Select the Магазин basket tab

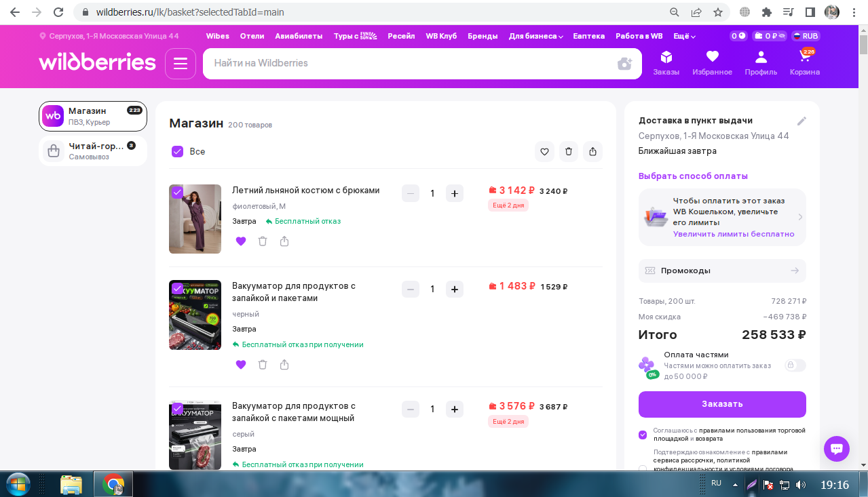[x=93, y=116]
